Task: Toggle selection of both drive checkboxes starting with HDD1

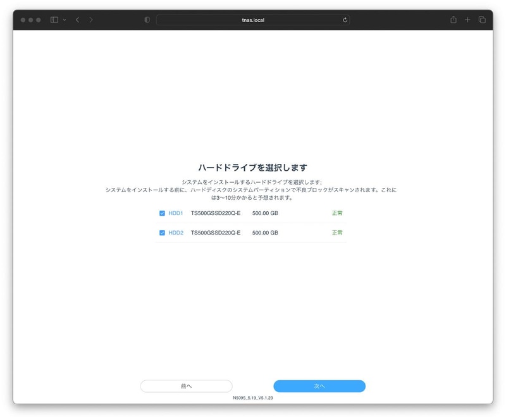Action: click(162, 213)
